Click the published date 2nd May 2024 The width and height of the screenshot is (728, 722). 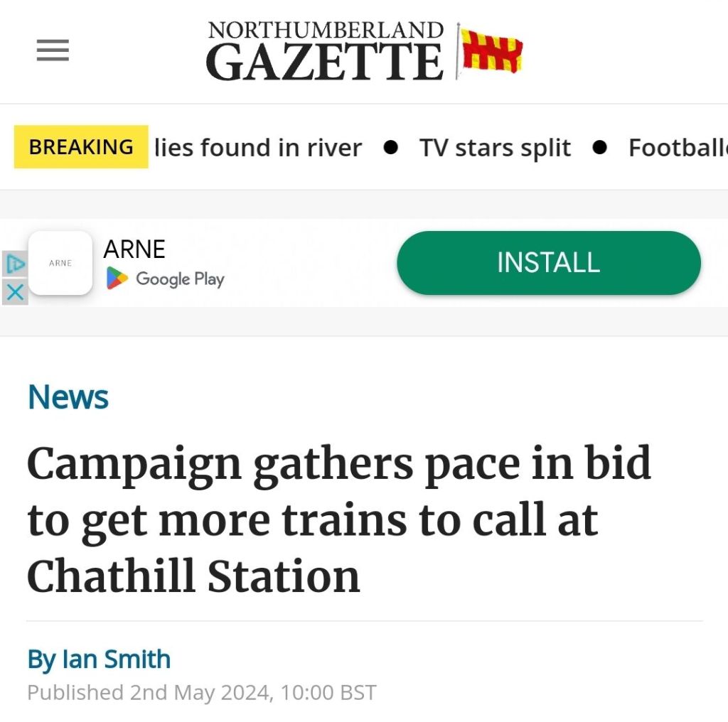tap(201, 692)
